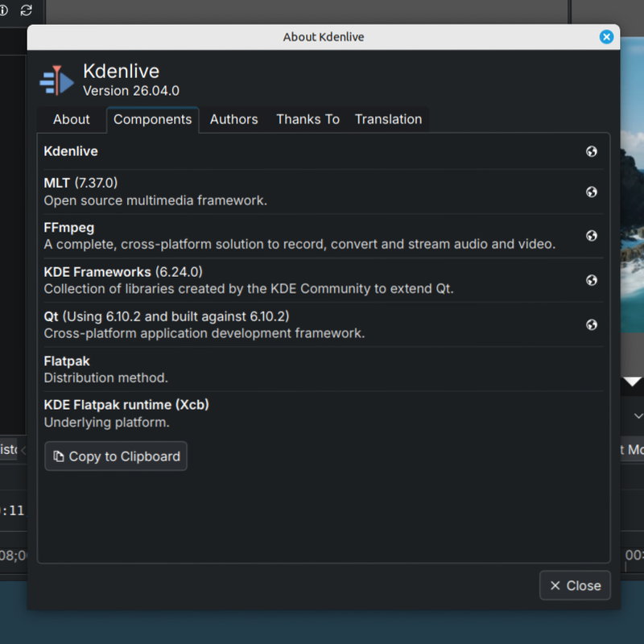Viewport: 644px width, 644px height.
Task: Open the Authors tab
Action: pos(233,119)
